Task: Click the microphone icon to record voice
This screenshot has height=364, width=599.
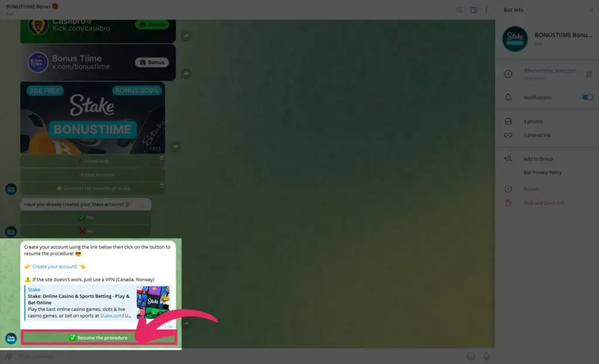Action: point(486,356)
